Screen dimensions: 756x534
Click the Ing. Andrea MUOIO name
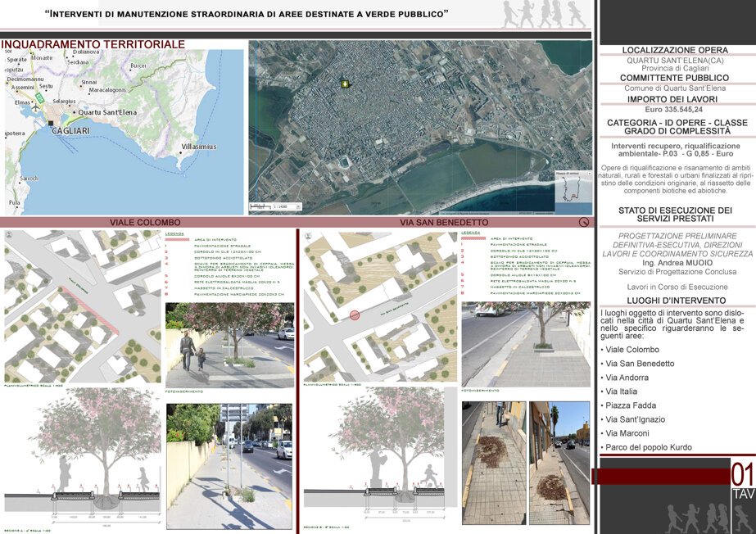click(677, 263)
